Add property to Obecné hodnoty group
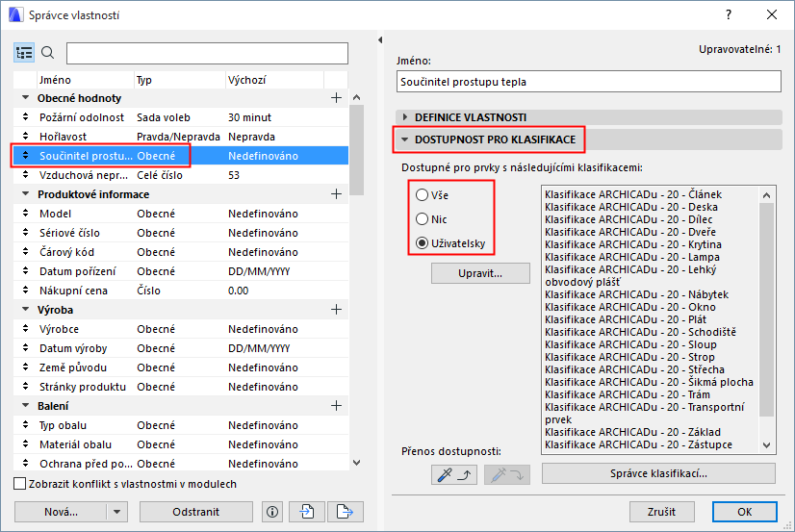 click(336, 98)
